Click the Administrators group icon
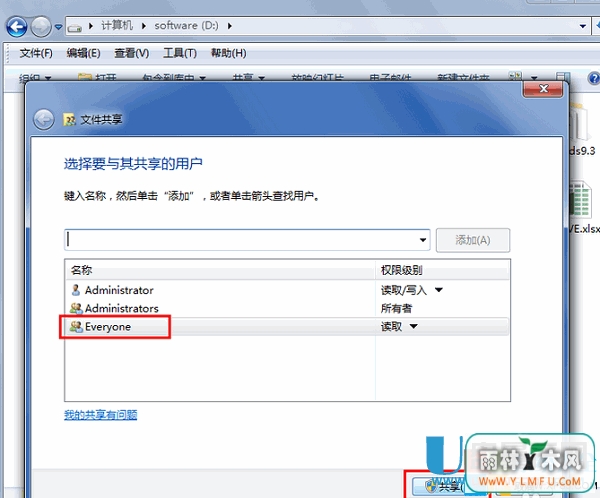600x498 pixels. [76, 308]
